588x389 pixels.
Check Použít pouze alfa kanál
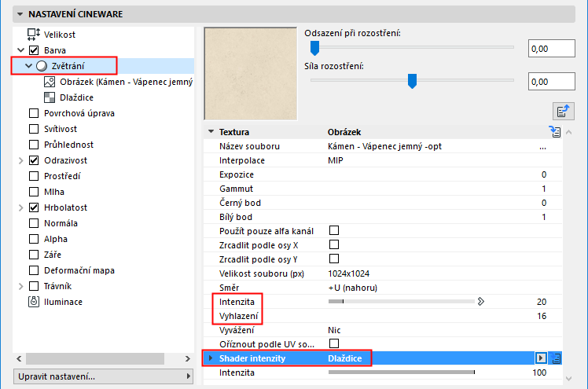334,230
